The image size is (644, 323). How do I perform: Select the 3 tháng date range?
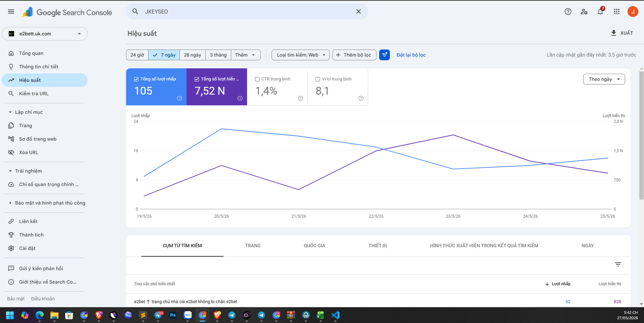point(218,55)
